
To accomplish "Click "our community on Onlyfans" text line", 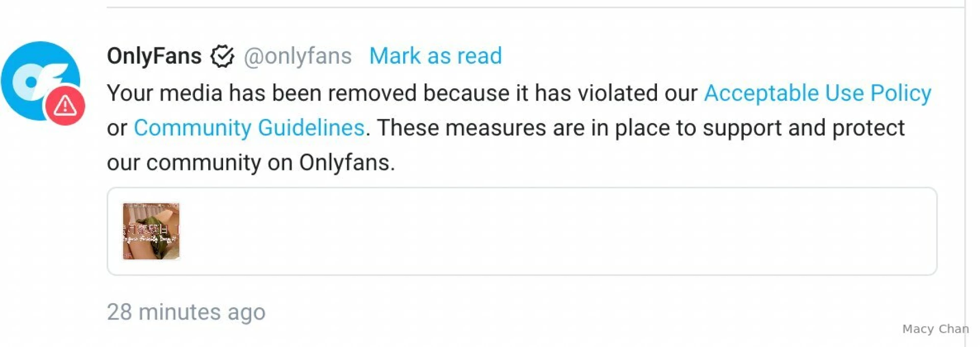I will coord(251,163).
